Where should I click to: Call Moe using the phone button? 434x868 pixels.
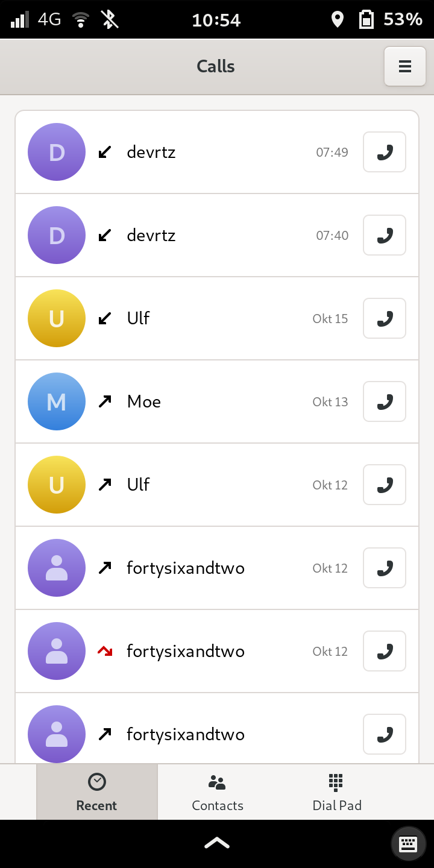[385, 401]
